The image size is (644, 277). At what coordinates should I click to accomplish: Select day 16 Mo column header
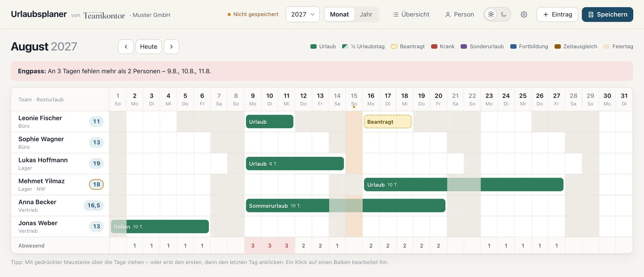[x=371, y=99]
